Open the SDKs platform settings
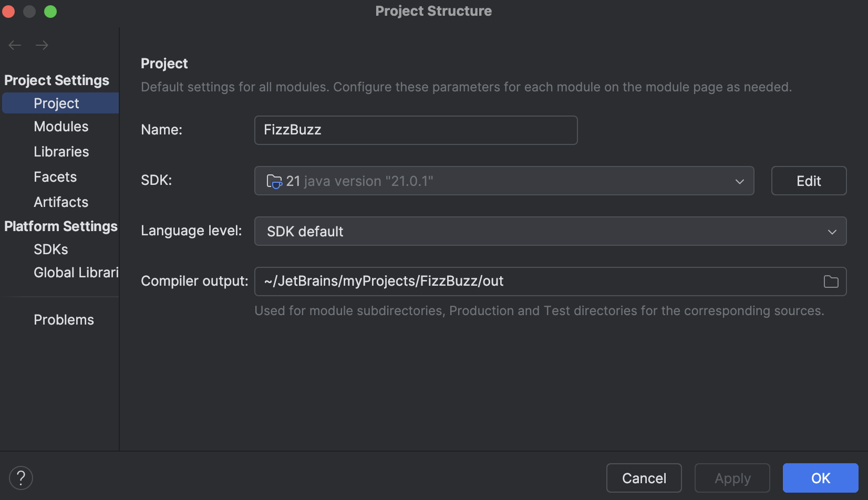Viewport: 868px width, 500px height. pos(50,249)
